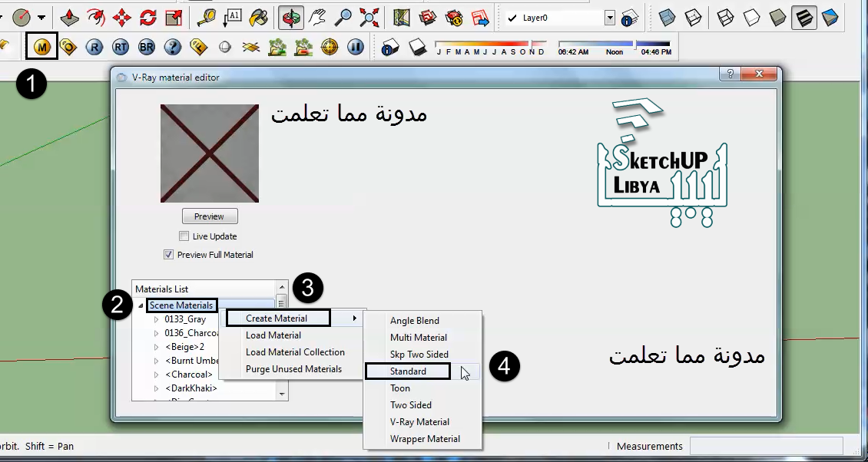Choose Create Material in context menu
The width and height of the screenshot is (868, 462).
click(293, 318)
